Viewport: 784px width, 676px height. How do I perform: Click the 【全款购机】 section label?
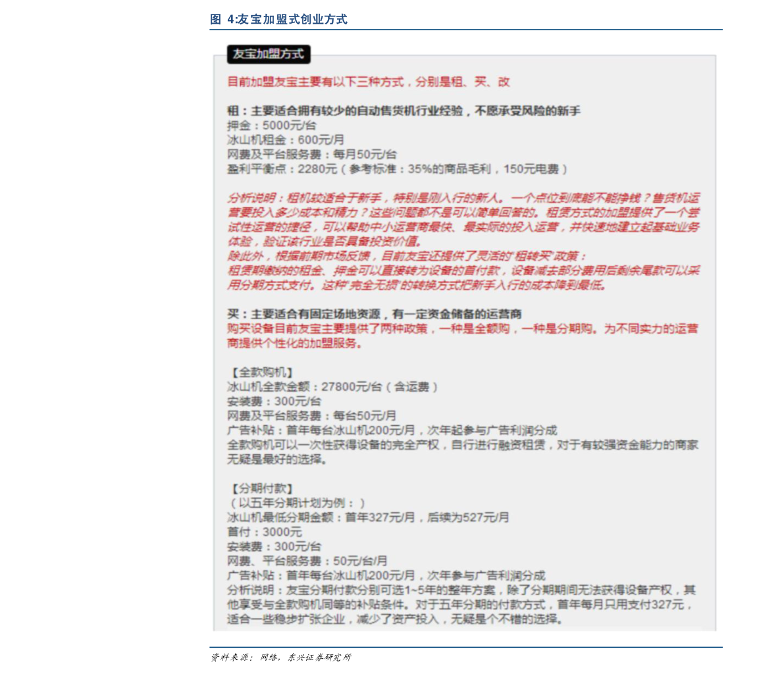[x=261, y=373]
